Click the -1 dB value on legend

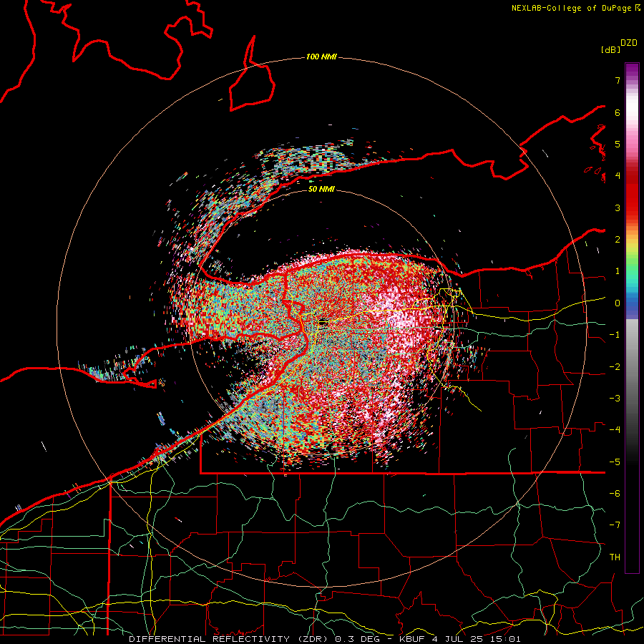pyautogui.click(x=615, y=335)
